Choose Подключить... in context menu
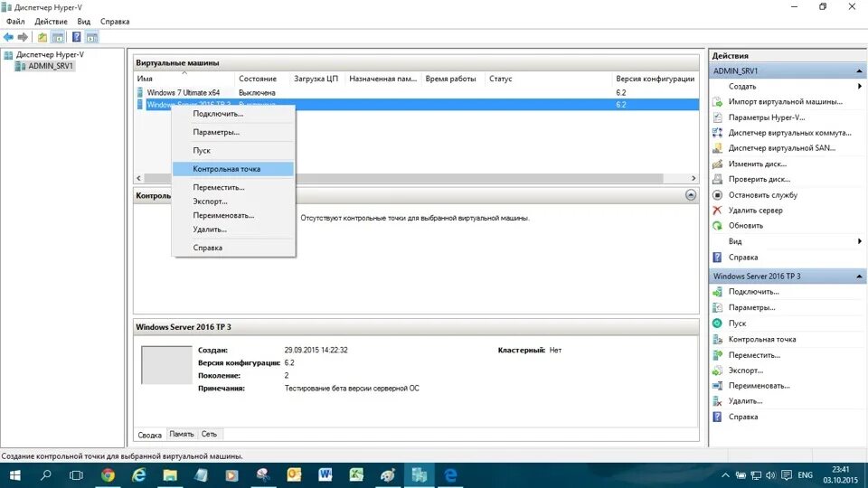The width and height of the screenshot is (868, 488). 233,114
